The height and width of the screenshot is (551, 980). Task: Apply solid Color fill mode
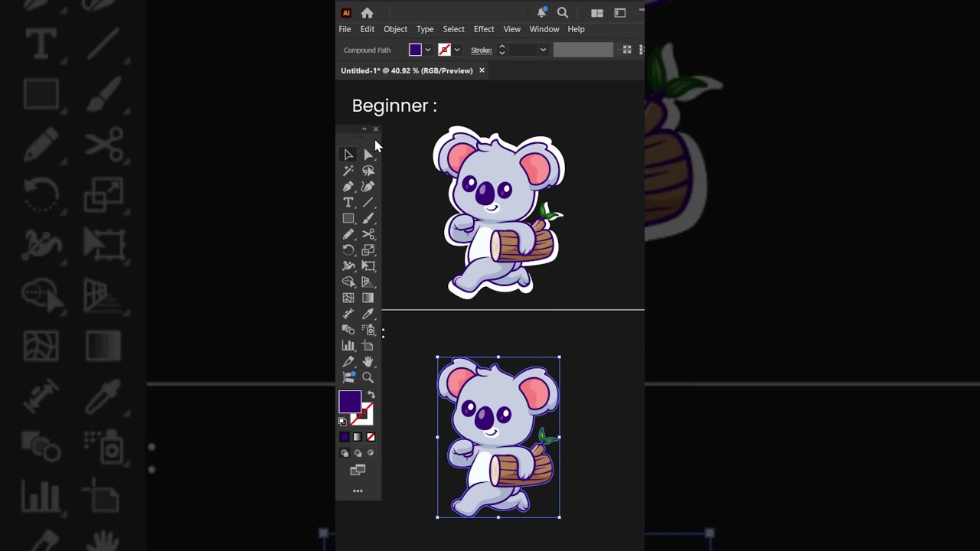point(345,437)
